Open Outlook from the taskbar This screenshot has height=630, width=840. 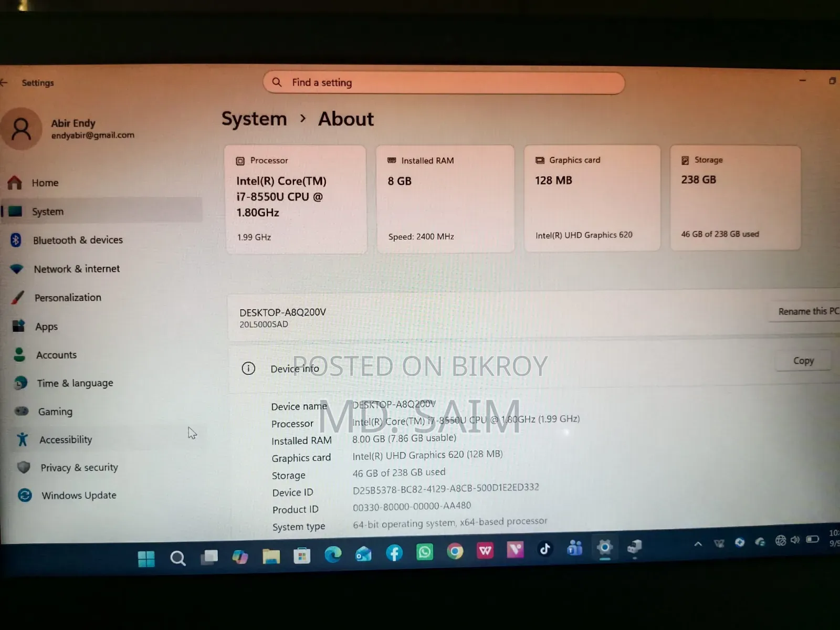click(x=363, y=554)
